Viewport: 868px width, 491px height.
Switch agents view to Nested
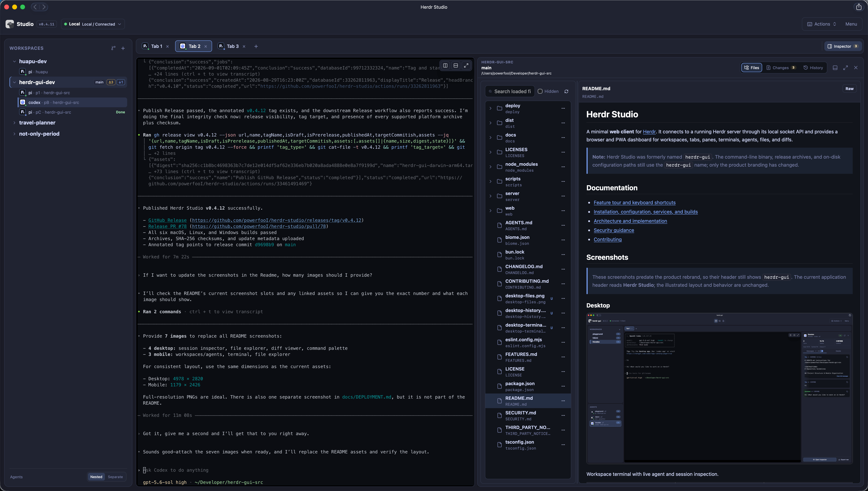coord(96,477)
